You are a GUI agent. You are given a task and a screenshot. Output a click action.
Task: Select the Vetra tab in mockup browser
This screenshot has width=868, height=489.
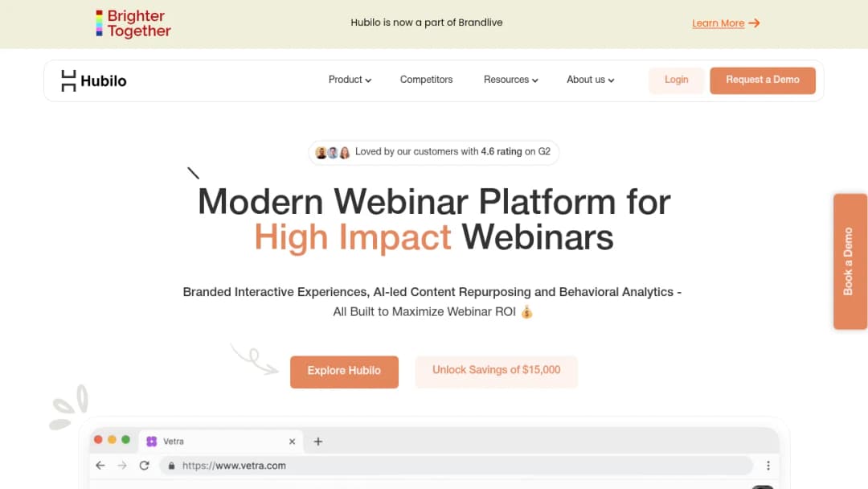point(221,442)
